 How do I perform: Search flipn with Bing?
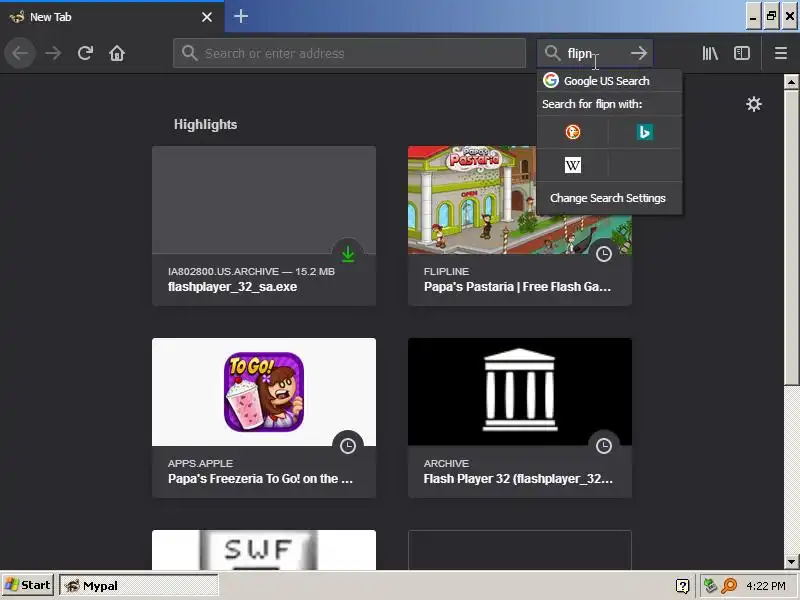click(645, 132)
